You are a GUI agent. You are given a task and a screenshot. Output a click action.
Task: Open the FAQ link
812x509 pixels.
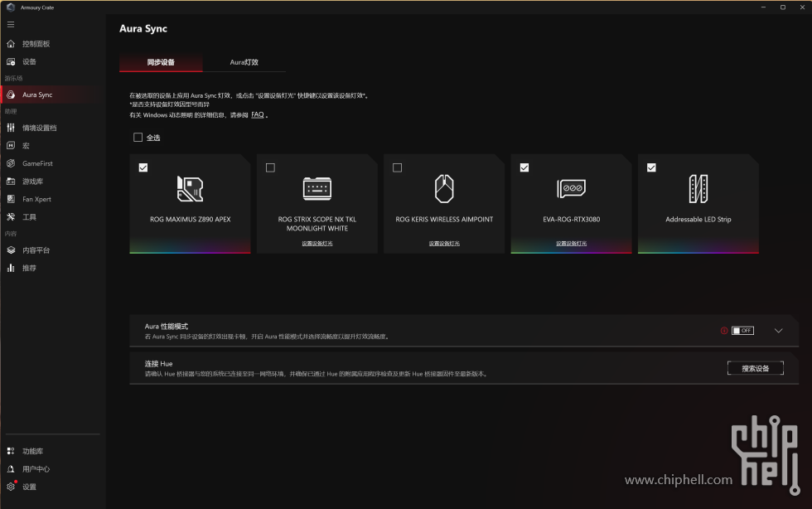[x=258, y=115]
